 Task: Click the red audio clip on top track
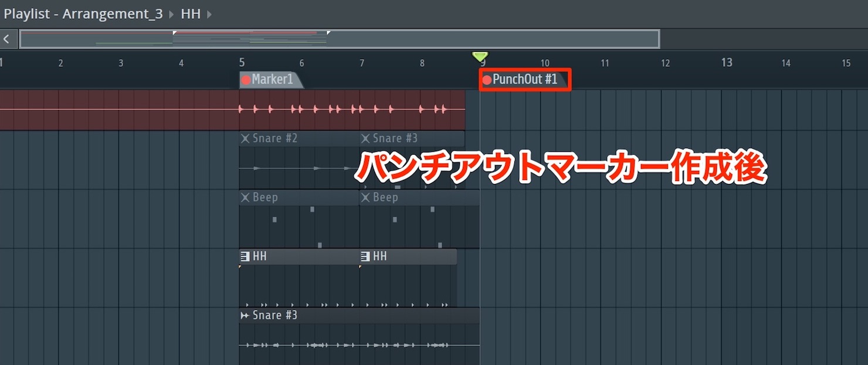coord(232,110)
